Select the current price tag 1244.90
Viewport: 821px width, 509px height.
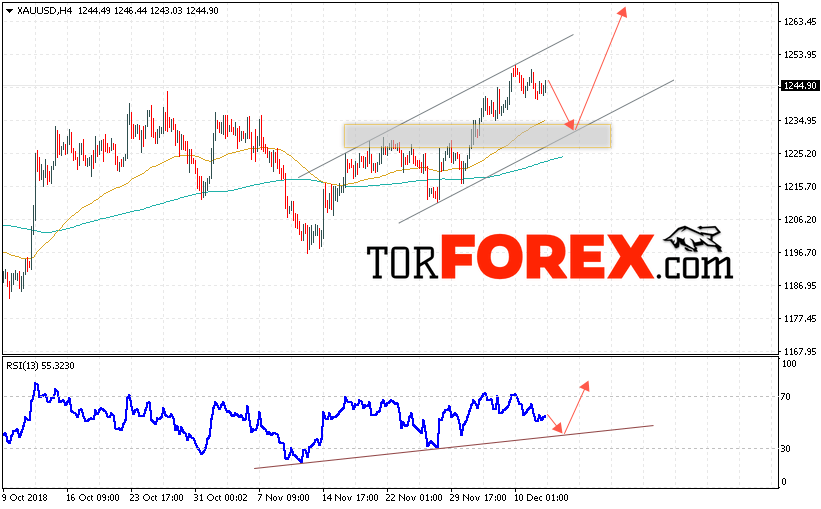click(800, 85)
